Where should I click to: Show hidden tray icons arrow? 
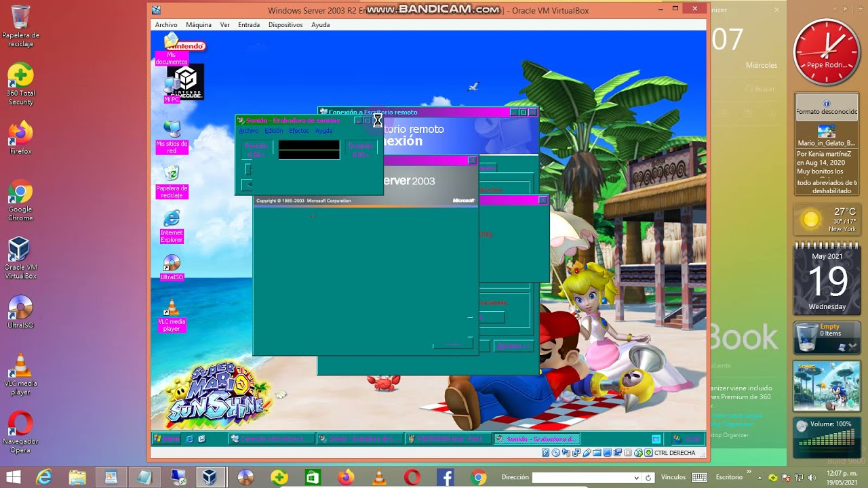coord(759,478)
